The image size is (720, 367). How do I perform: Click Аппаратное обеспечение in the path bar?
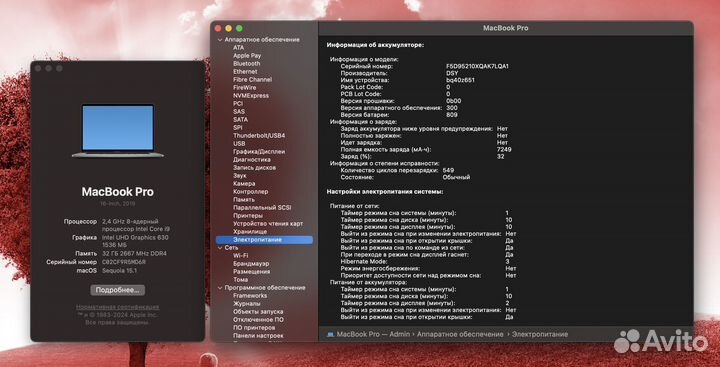pyautogui.click(x=460, y=334)
